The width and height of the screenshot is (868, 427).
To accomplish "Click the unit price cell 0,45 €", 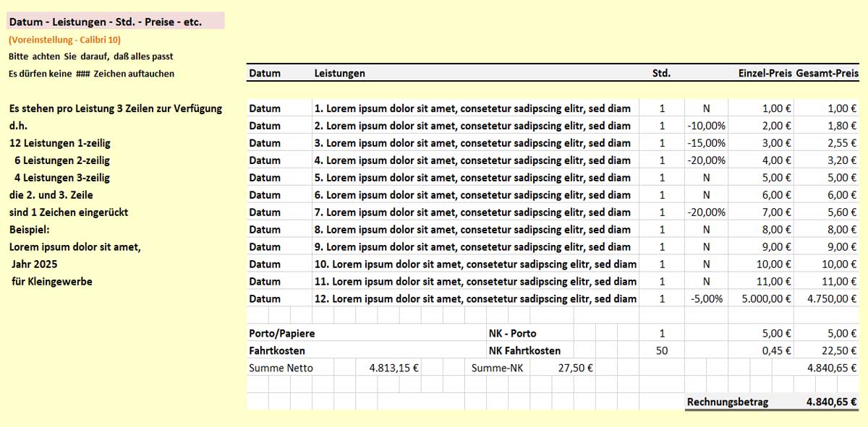I will (x=777, y=350).
